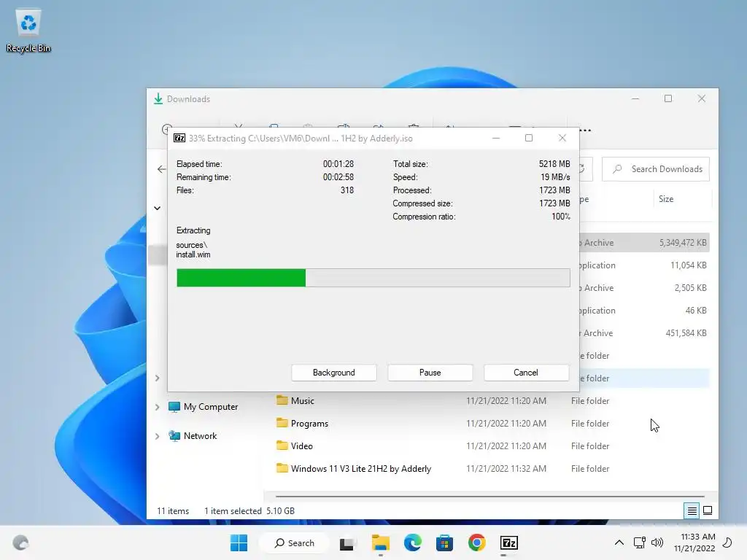
Task: Switch to large icons view layout icon
Action: coord(708,510)
